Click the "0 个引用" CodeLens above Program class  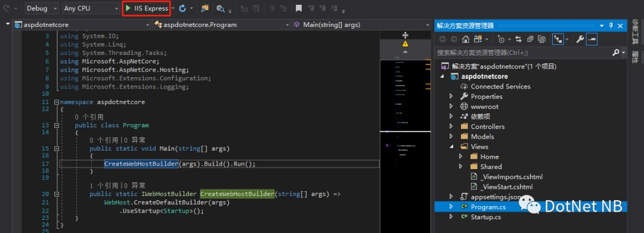89,117
